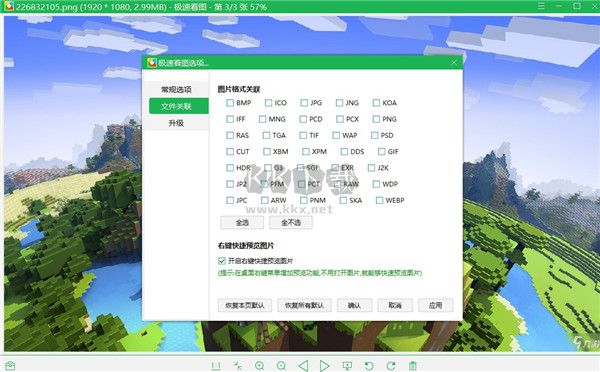
Task: Check the CUT format checkbox
Action: pos(230,152)
